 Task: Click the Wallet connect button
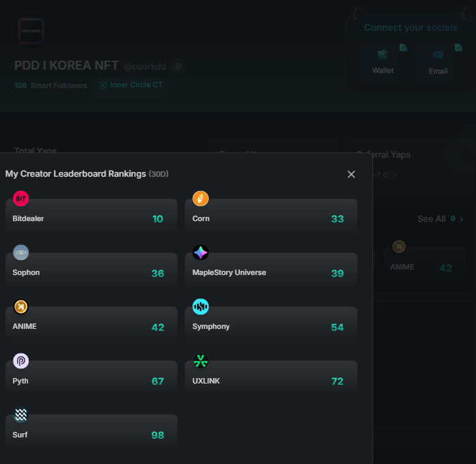click(x=383, y=62)
